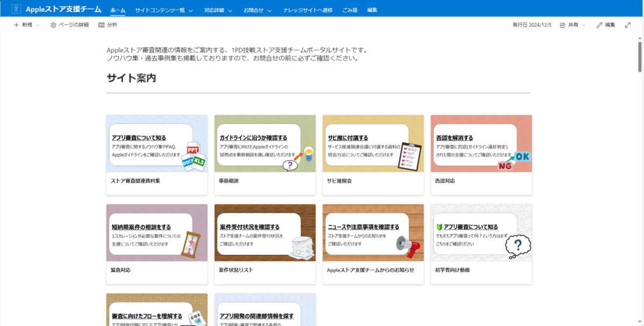This screenshot has height=326, width=644.
Task: Click the 短納期案件の相談をする heading
Action: click(x=141, y=227)
